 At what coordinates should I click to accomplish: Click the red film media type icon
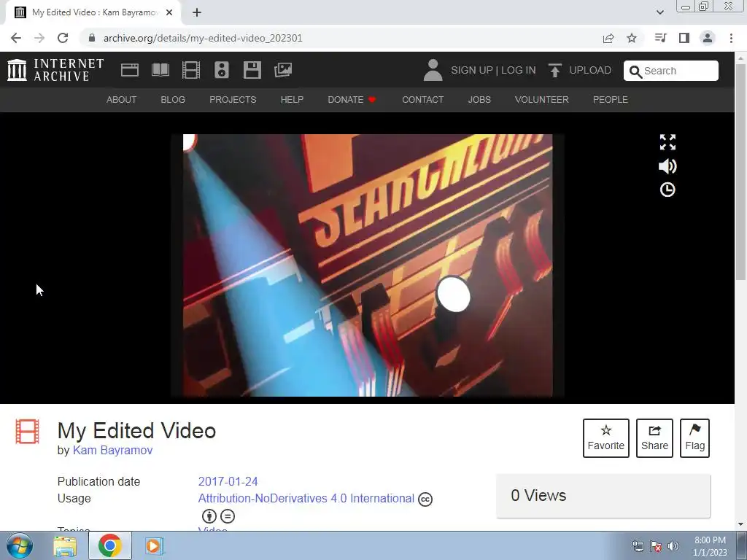pyautogui.click(x=27, y=432)
